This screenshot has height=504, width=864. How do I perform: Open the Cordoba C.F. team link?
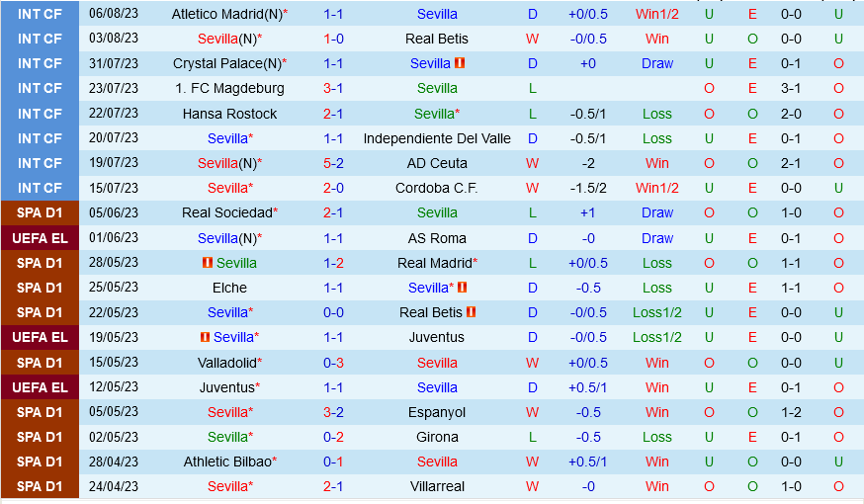(437, 188)
